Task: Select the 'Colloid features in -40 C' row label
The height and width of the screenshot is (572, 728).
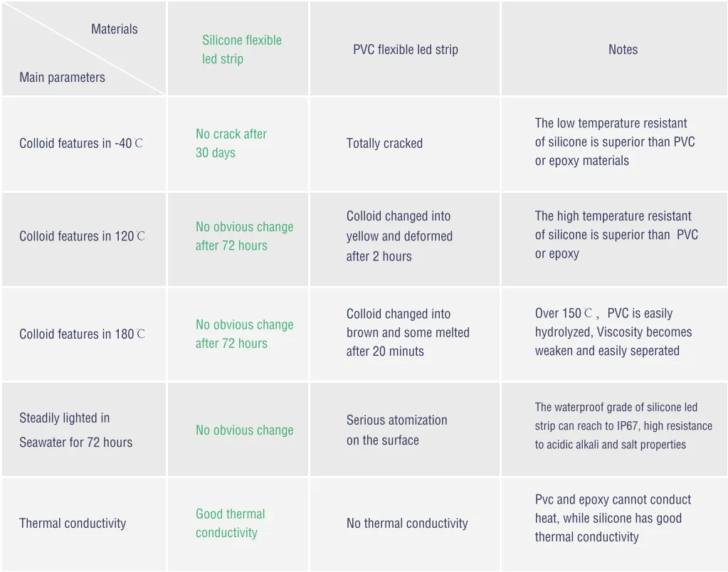Action: [81, 144]
